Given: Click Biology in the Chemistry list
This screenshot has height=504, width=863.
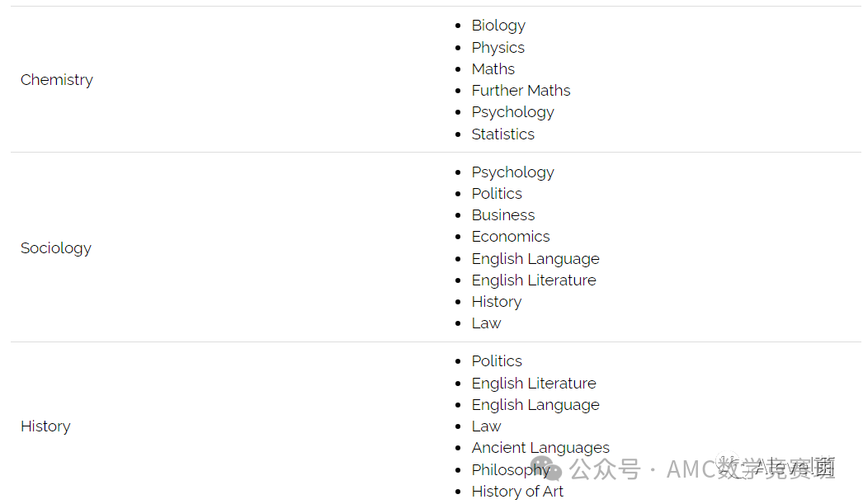Looking at the screenshot, I should click(498, 26).
